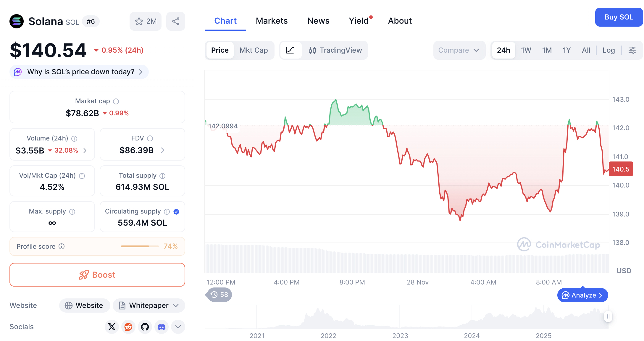This screenshot has height=341, width=644.
Task: Open the X (Twitter) social link
Action: pyautogui.click(x=112, y=327)
